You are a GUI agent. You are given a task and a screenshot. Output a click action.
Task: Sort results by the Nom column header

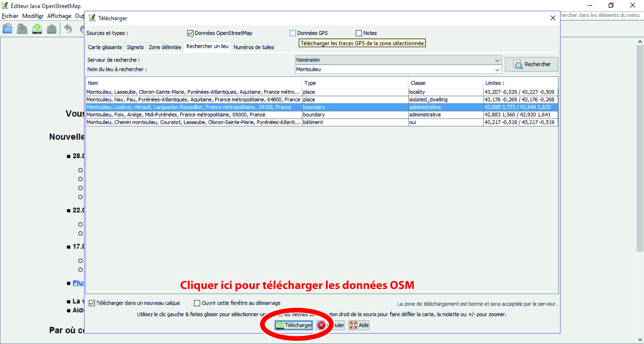[x=194, y=83]
